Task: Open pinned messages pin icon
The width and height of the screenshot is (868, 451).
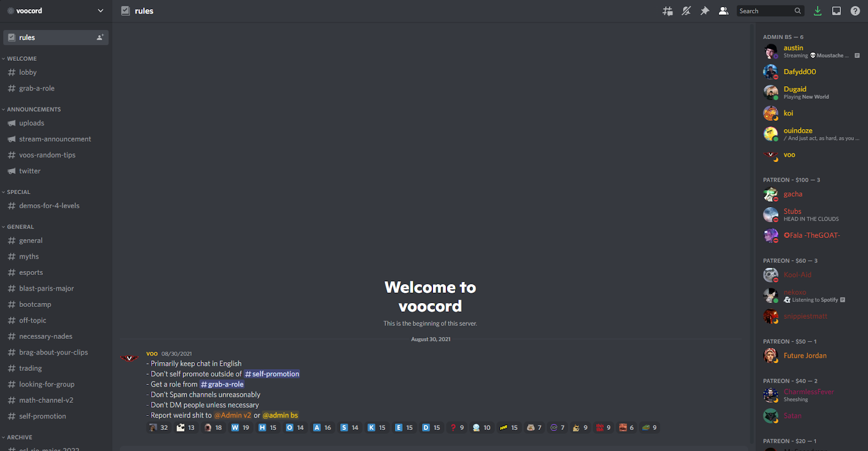Action: (705, 11)
